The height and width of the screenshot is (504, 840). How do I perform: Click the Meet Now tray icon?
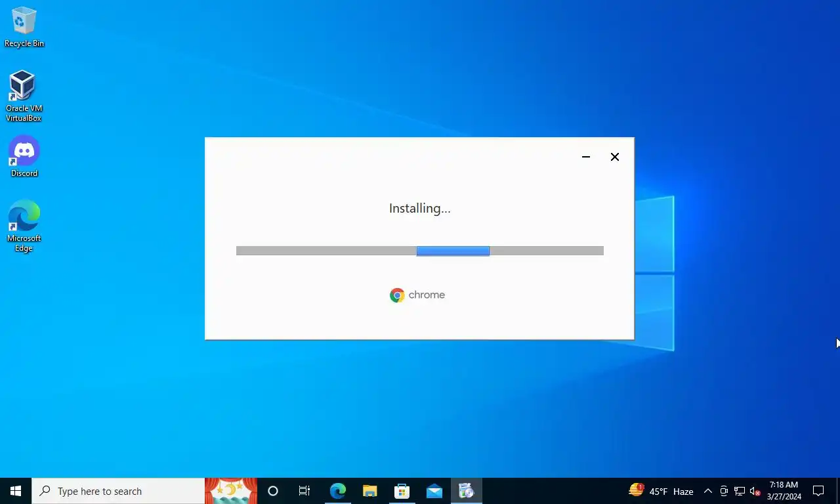click(x=724, y=491)
